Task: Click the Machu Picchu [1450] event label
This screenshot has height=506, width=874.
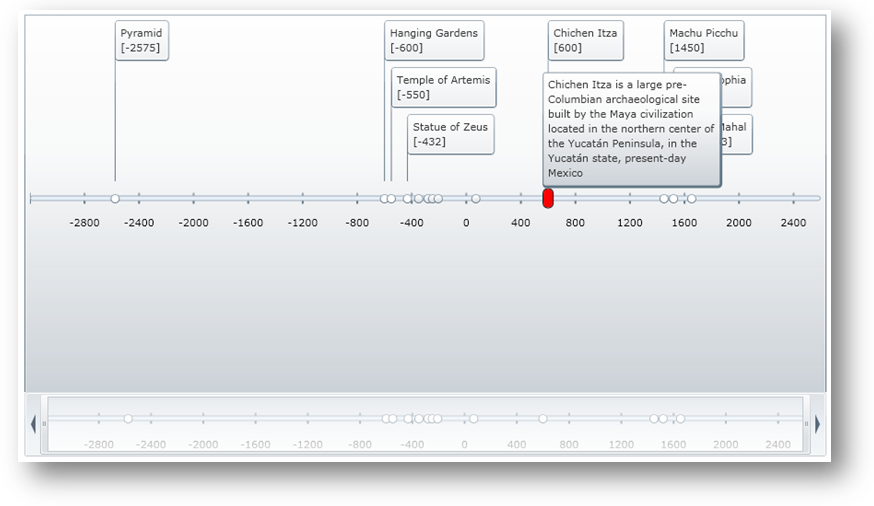Action: click(x=704, y=41)
